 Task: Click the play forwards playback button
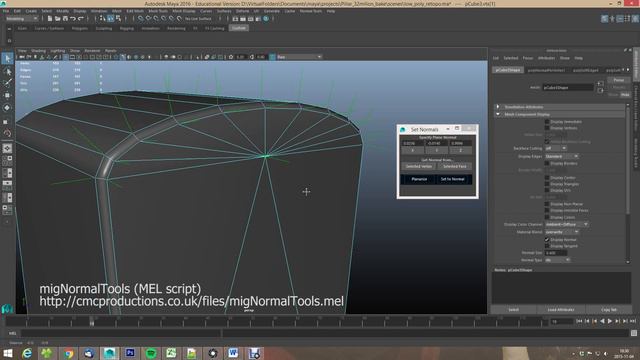609,322
